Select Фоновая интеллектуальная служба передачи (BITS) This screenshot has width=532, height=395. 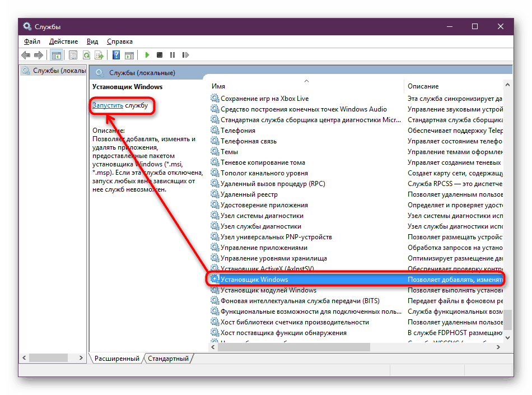pos(300,301)
